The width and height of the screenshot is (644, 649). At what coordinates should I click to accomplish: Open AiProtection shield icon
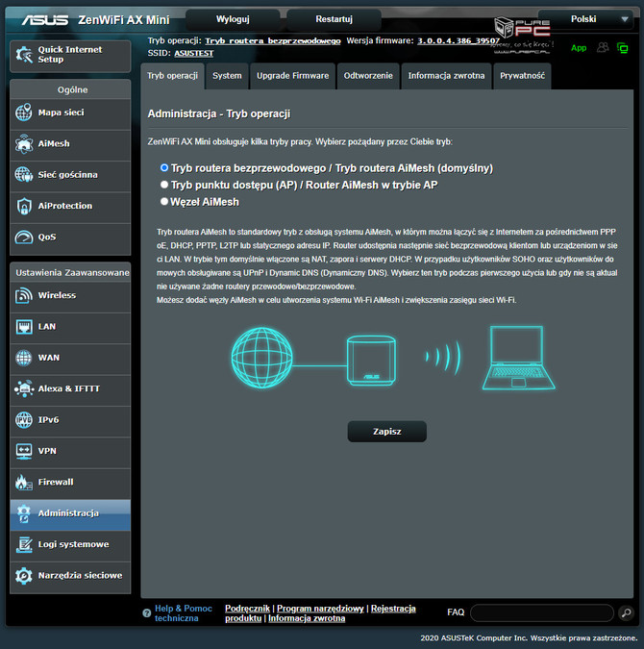pyautogui.click(x=24, y=206)
